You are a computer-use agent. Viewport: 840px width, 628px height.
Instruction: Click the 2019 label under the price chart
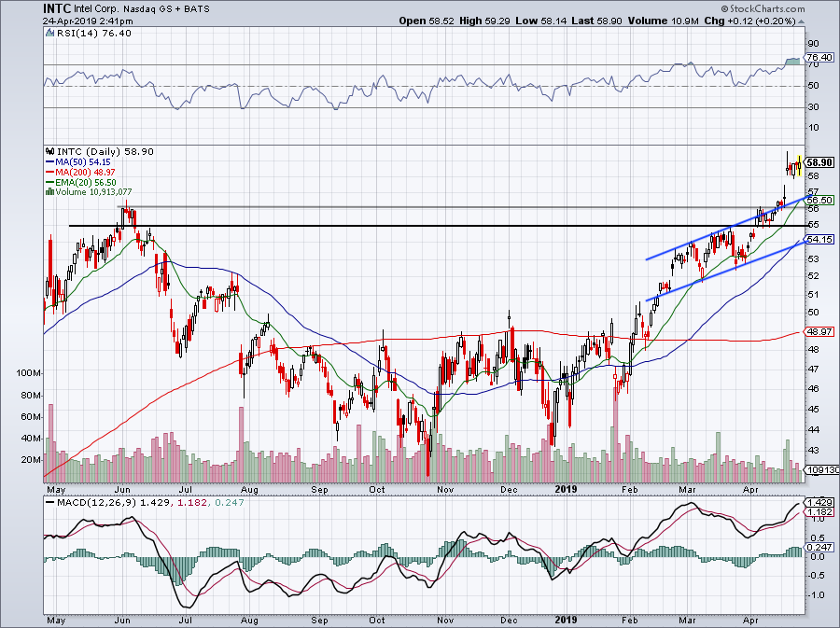point(567,489)
